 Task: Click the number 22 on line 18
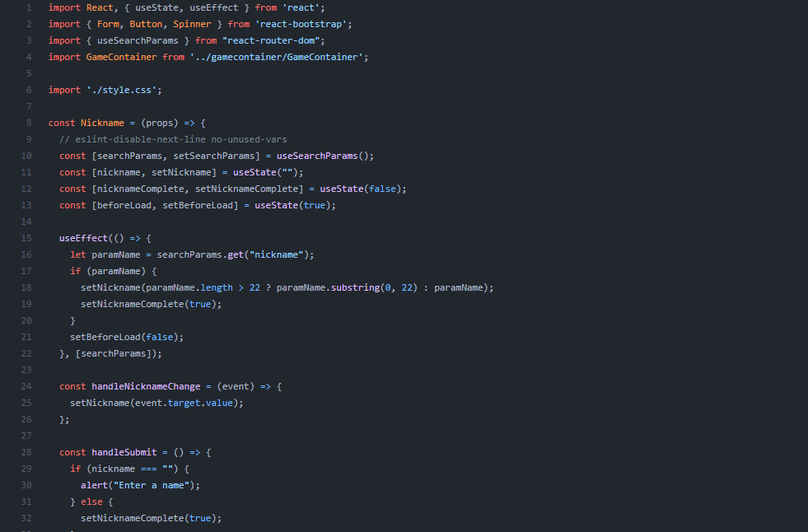[x=254, y=287]
